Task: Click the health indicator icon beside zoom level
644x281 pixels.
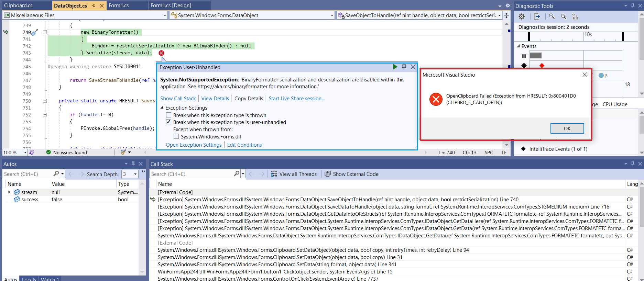Action: coord(32,152)
